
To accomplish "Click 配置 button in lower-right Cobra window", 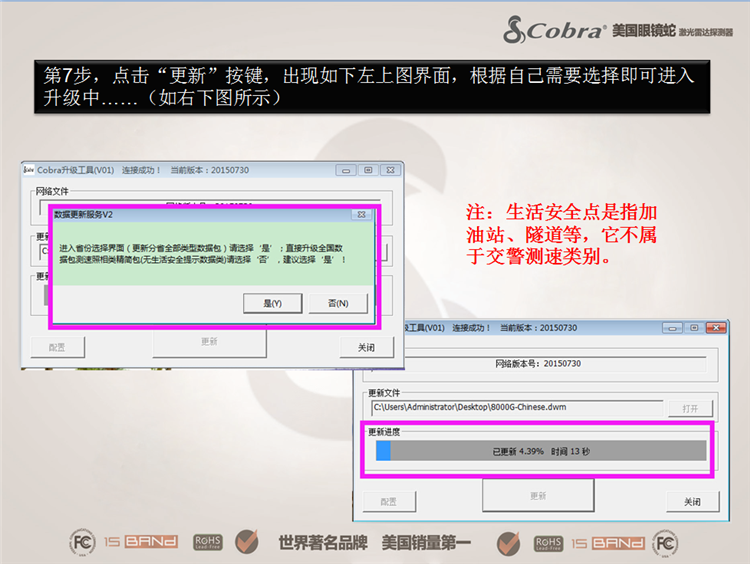I will [389, 501].
